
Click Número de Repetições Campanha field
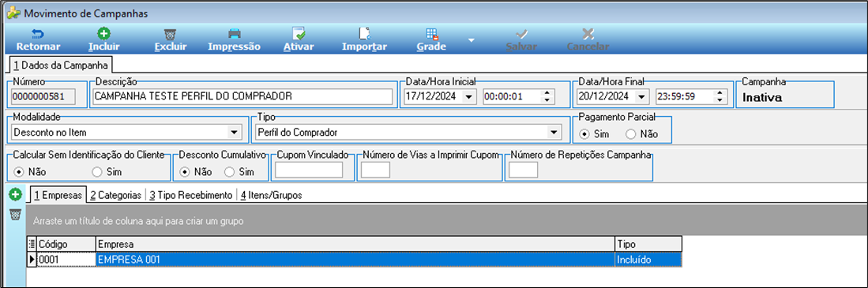pyautogui.click(x=523, y=170)
